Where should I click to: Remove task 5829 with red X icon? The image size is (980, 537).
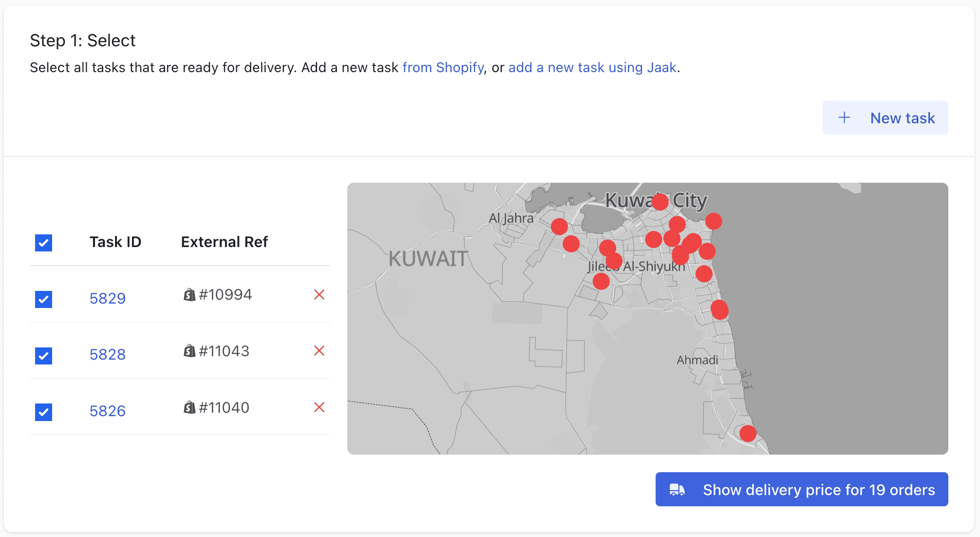(x=319, y=295)
